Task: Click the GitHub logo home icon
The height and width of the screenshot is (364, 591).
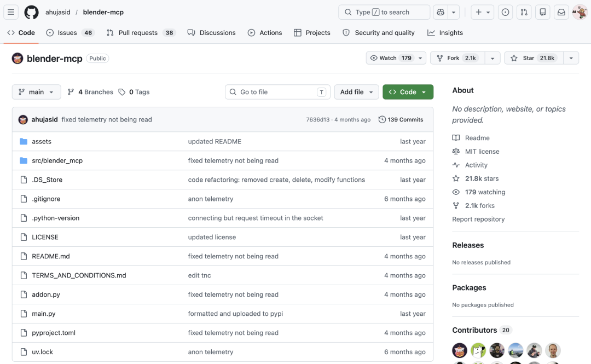Action: click(x=31, y=12)
